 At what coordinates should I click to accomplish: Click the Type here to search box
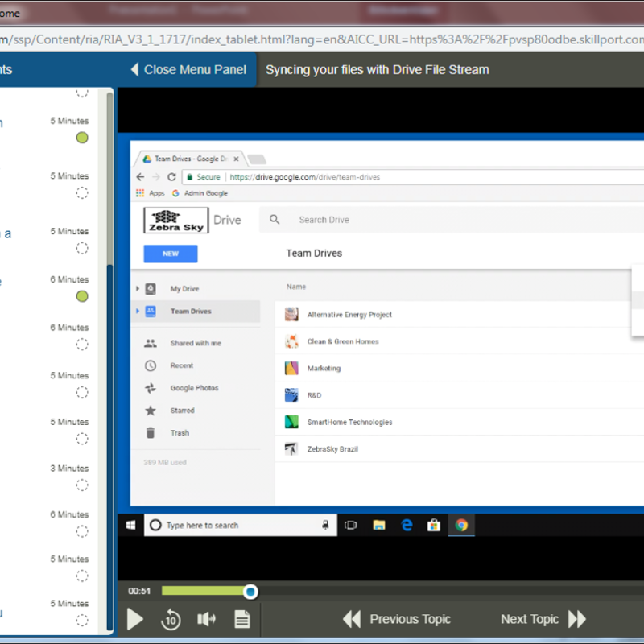click(240, 526)
